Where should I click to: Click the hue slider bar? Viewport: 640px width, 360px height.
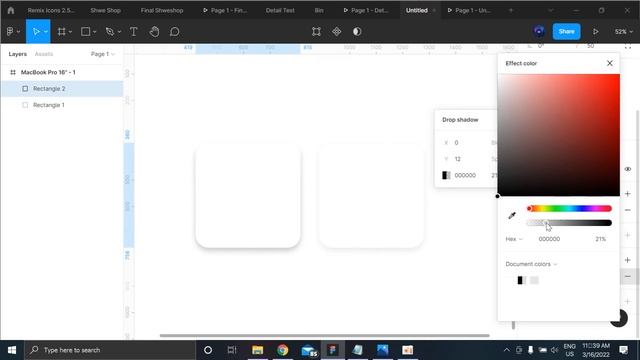(x=569, y=209)
